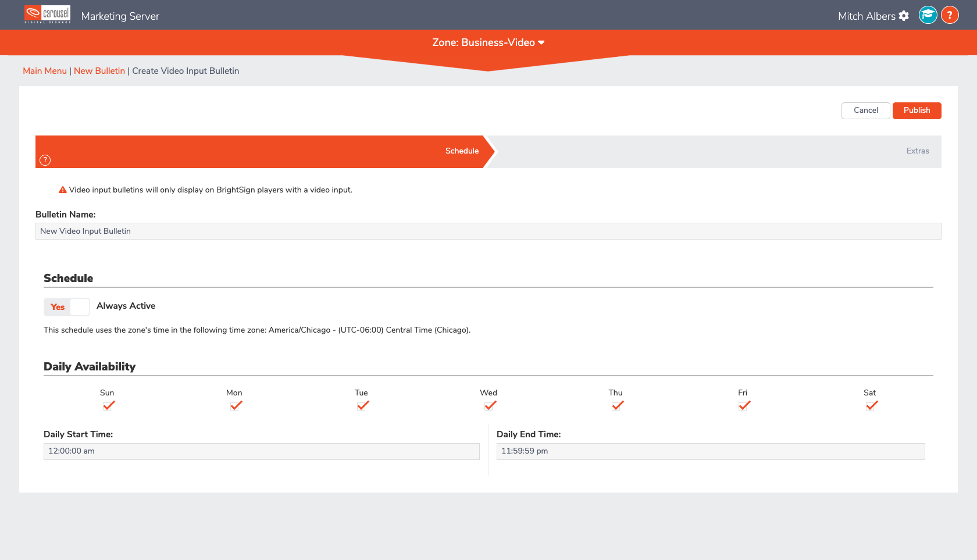Select the Schedule step tab
This screenshot has height=560, width=977.
pos(462,151)
